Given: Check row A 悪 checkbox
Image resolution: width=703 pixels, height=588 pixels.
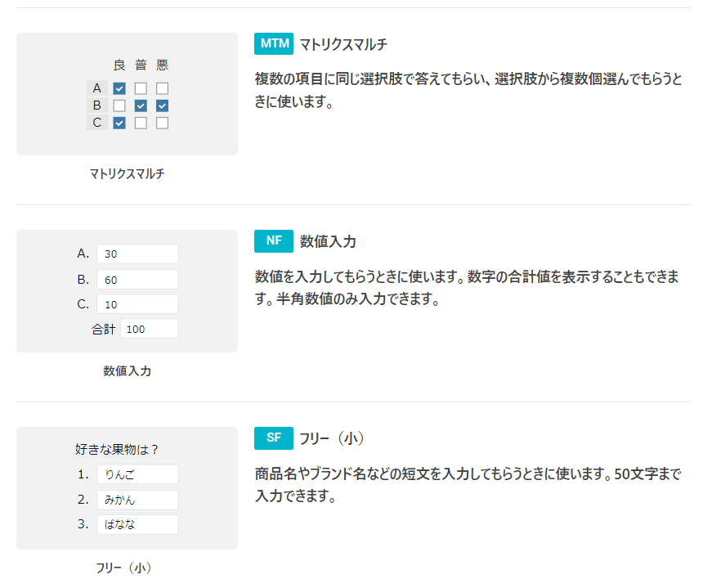Looking at the screenshot, I should tap(163, 88).
